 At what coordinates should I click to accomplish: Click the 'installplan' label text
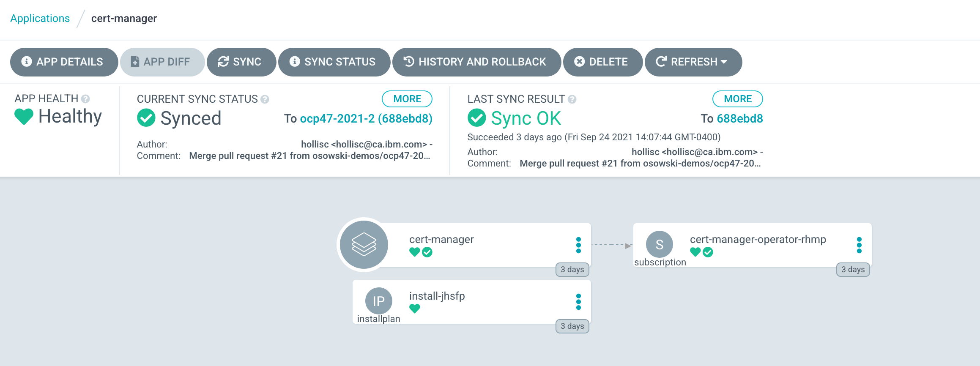point(379,319)
